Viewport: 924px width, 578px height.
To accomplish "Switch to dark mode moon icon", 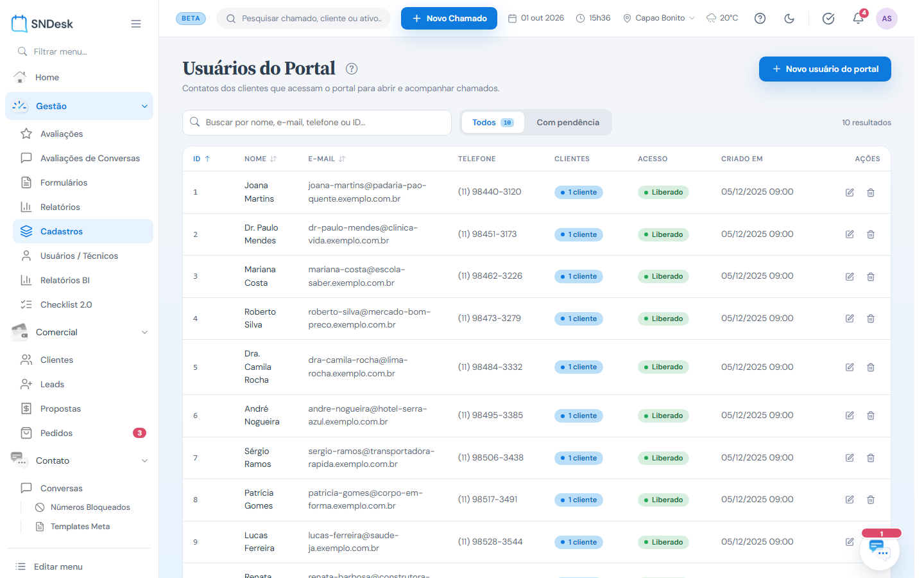I will (x=789, y=19).
